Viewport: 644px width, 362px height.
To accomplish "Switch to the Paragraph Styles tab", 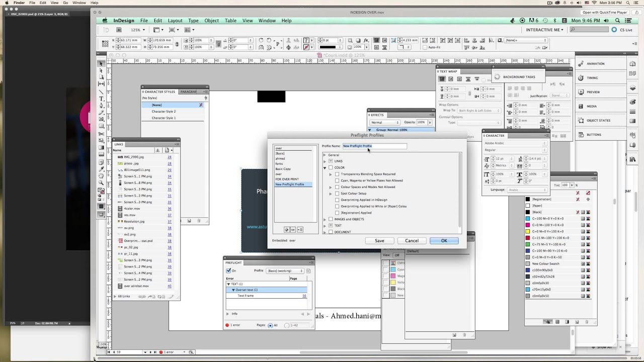I will [189, 92].
